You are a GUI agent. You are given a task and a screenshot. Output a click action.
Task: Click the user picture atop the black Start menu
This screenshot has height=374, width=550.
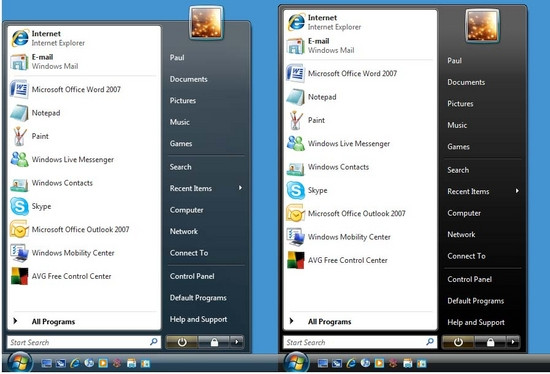[483, 26]
